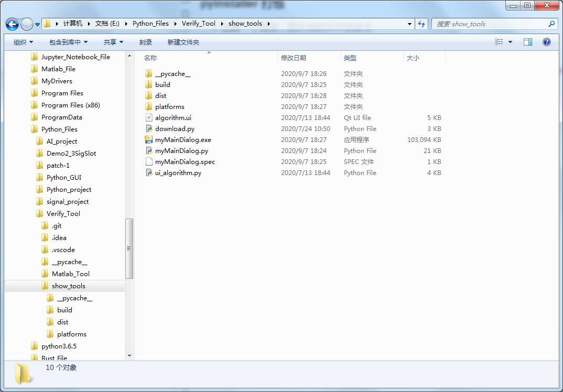Viewport: 563px width, 392px height.
Task: Open Help via the question mark icon
Action: [x=546, y=42]
